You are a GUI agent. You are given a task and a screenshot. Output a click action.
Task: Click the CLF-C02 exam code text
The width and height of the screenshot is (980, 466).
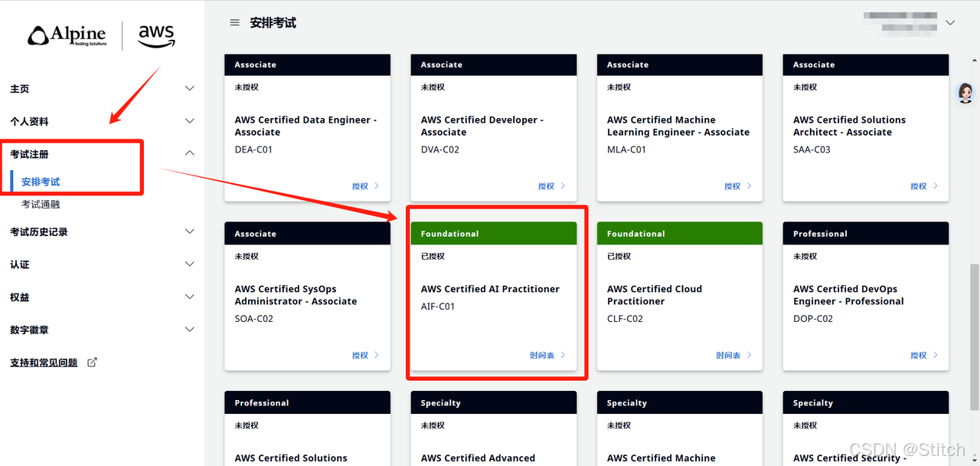point(625,319)
